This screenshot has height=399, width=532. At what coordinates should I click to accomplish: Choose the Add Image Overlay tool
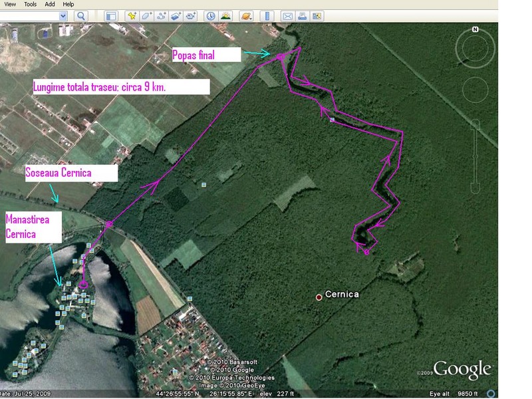point(176,15)
